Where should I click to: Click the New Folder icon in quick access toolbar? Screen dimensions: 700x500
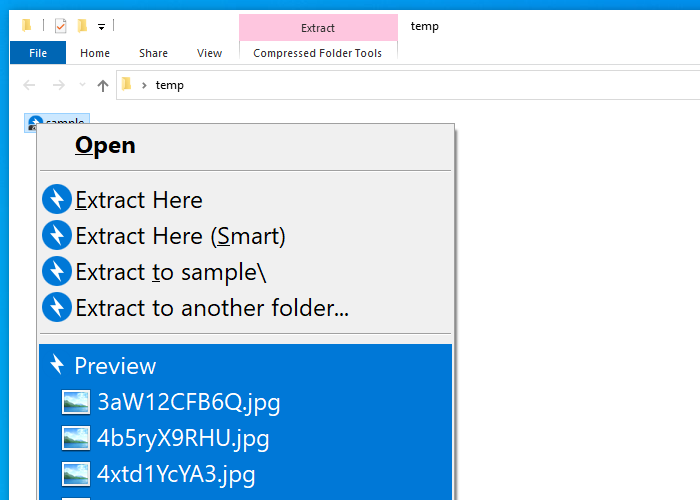click(x=83, y=25)
